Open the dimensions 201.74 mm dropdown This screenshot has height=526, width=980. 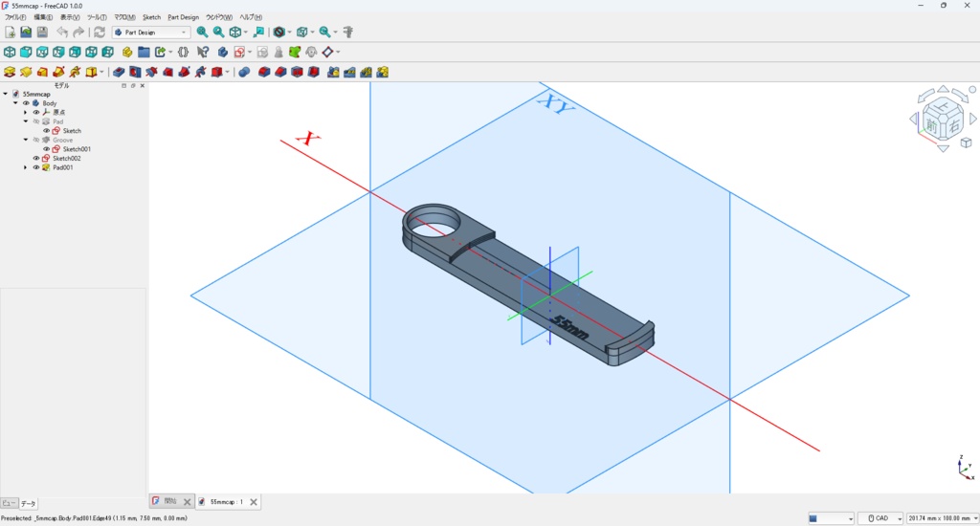pos(943,518)
